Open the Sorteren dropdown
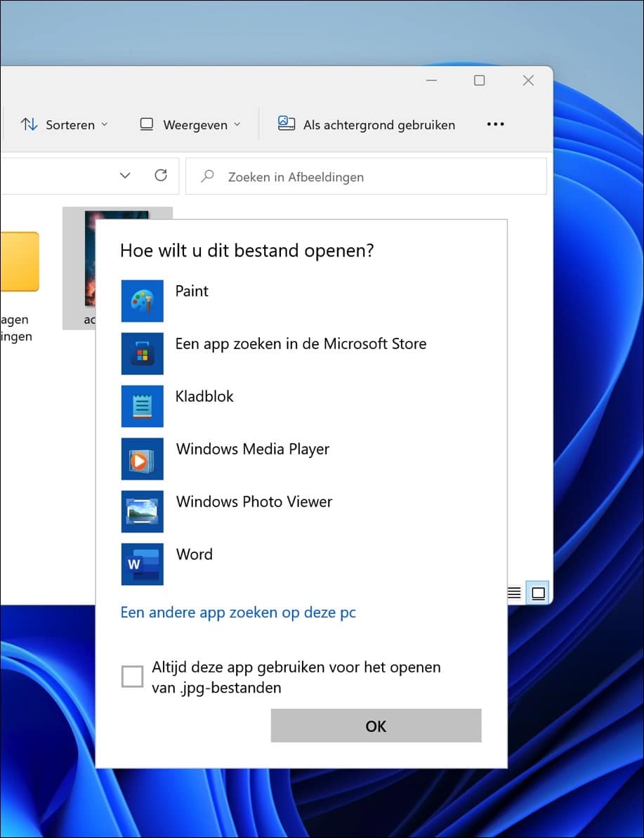644x838 pixels. coord(64,124)
